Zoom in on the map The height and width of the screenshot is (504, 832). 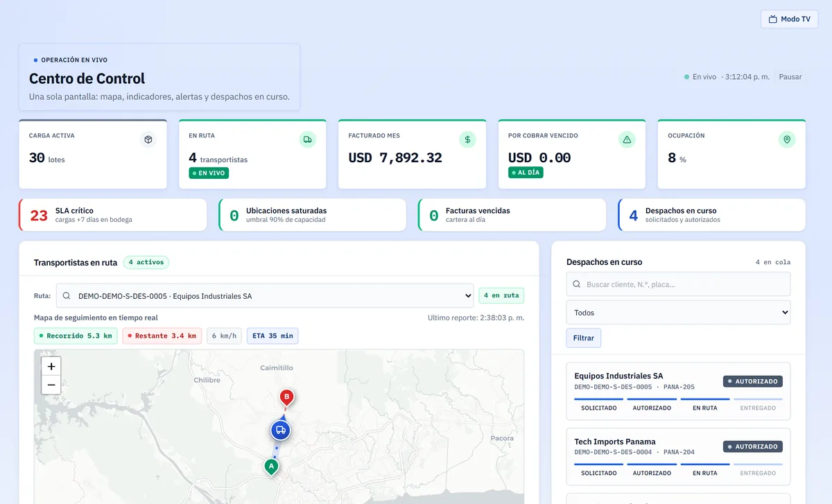pyautogui.click(x=51, y=366)
